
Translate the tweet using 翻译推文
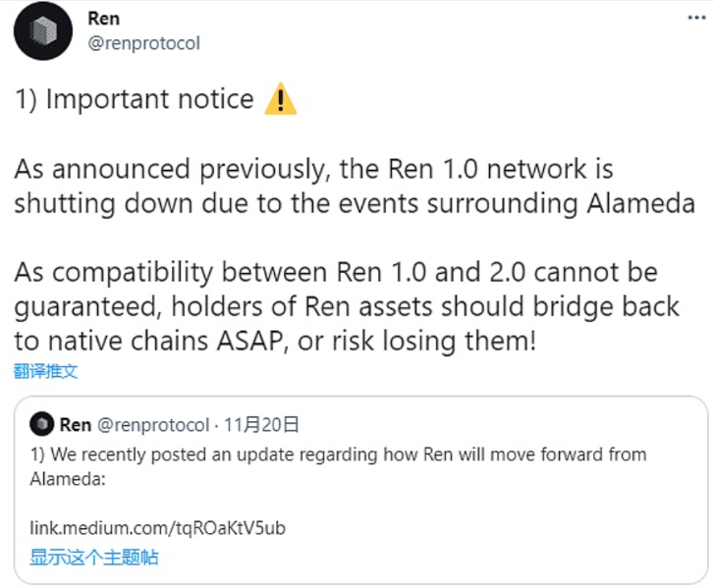pyautogui.click(x=45, y=371)
